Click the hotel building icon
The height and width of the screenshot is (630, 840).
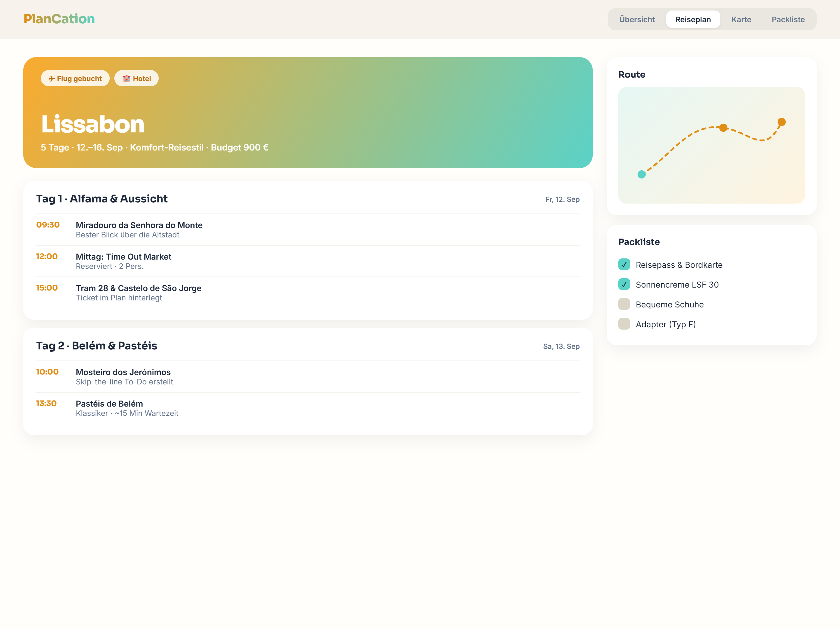pyautogui.click(x=127, y=79)
